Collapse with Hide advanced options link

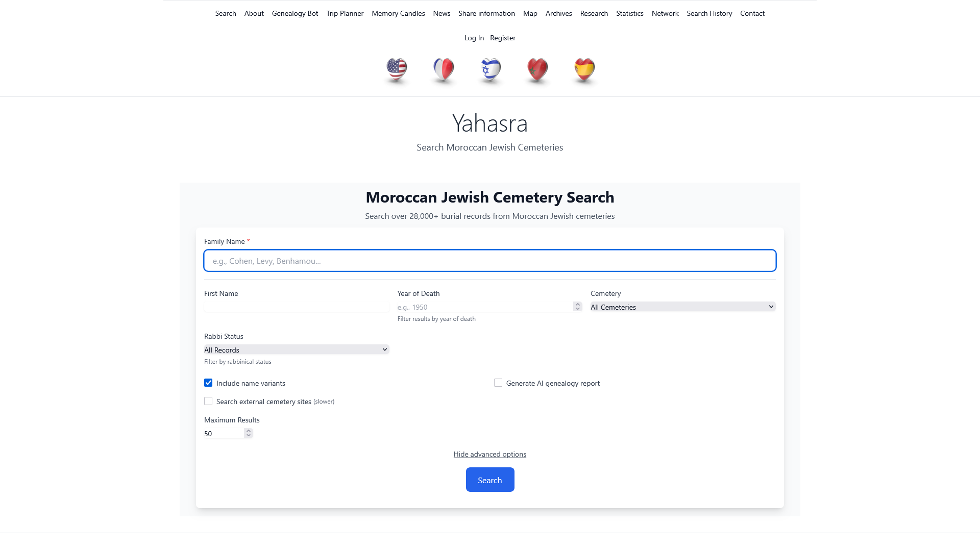coord(489,454)
